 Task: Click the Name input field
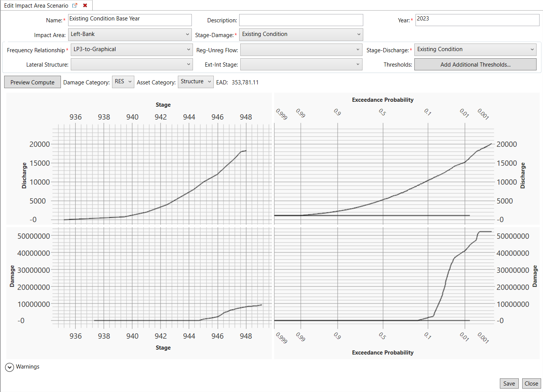pyautogui.click(x=130, y=20)
